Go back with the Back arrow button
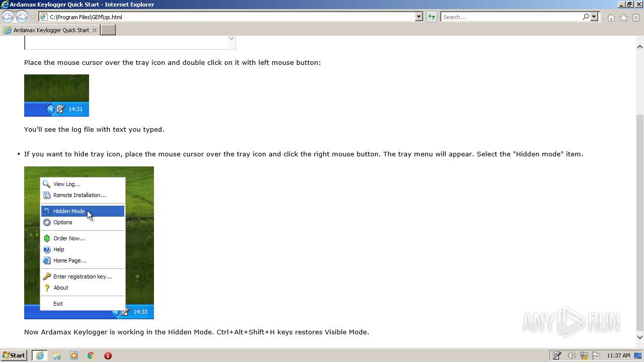 click(8, 17)
